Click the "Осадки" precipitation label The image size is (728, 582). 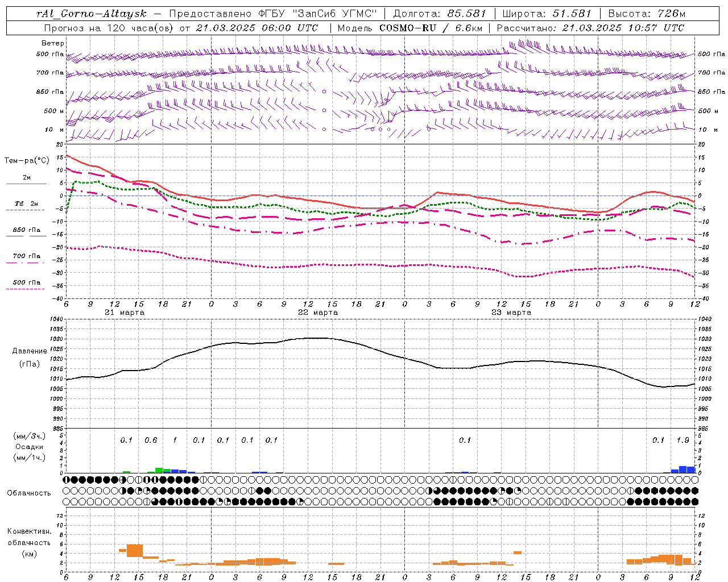pos(30,447)
